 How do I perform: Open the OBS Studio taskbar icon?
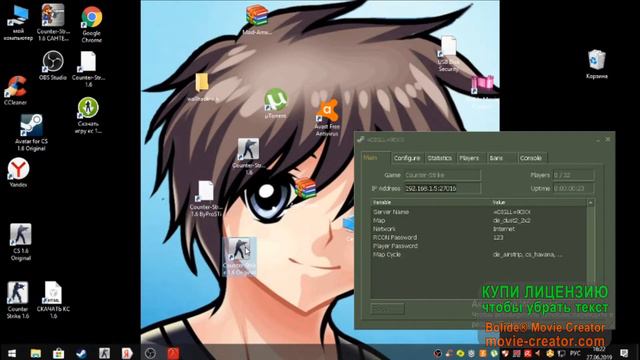[150, 353]
